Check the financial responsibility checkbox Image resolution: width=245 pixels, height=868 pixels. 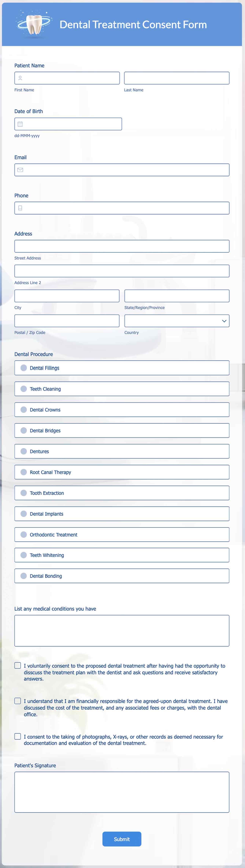tap(18, 701)
